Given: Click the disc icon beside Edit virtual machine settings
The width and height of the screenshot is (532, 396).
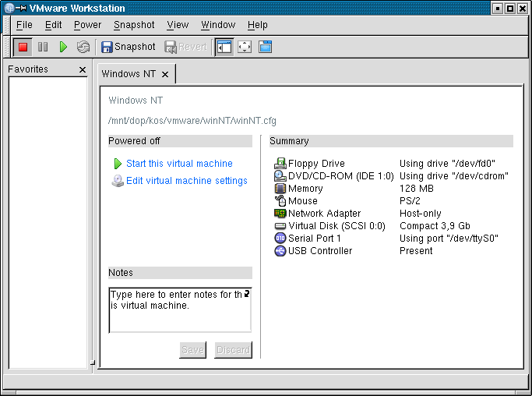Looking at the screenshot, I should coord(118,181).
